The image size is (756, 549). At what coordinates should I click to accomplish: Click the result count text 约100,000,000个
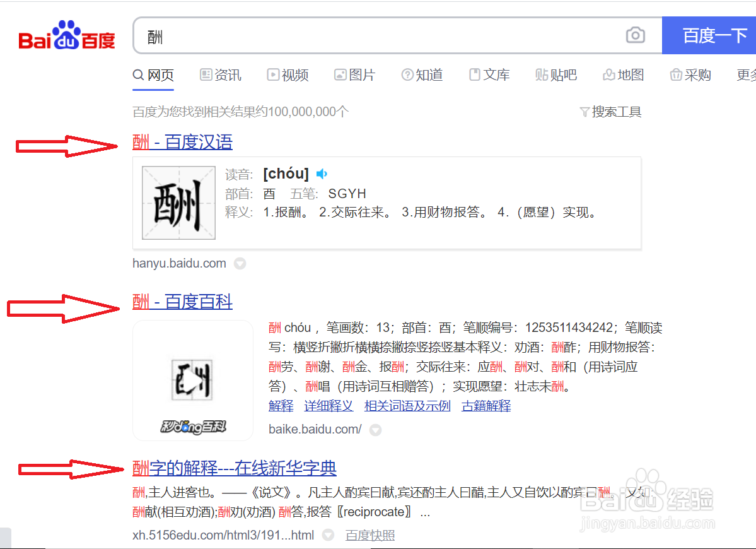(x=302, y=112)
